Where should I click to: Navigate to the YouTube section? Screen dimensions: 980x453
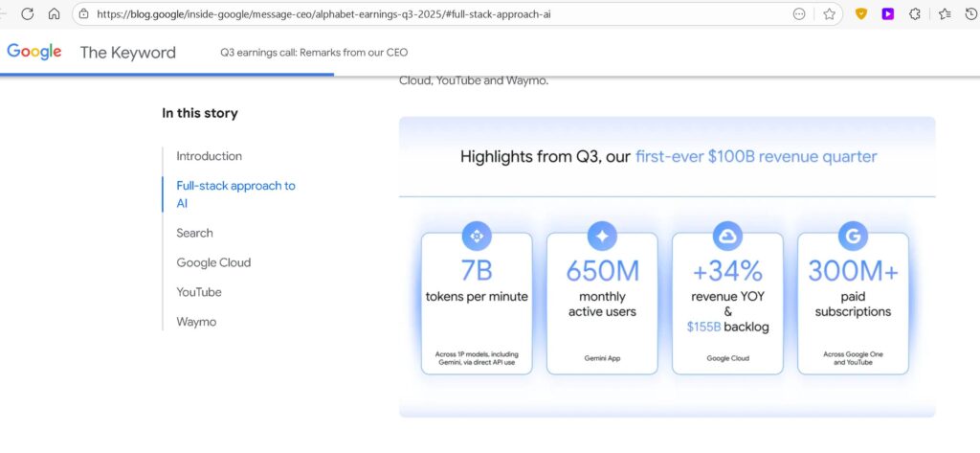coord(199,292)
